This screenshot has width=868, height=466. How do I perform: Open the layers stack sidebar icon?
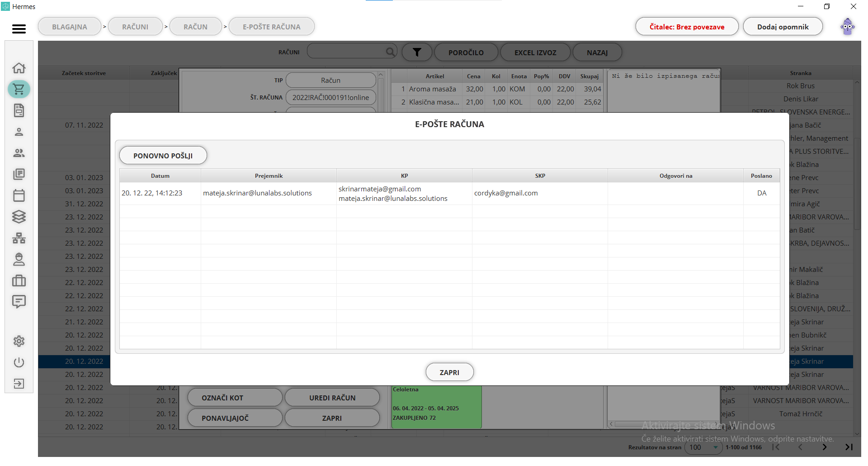tap(19, 217)
